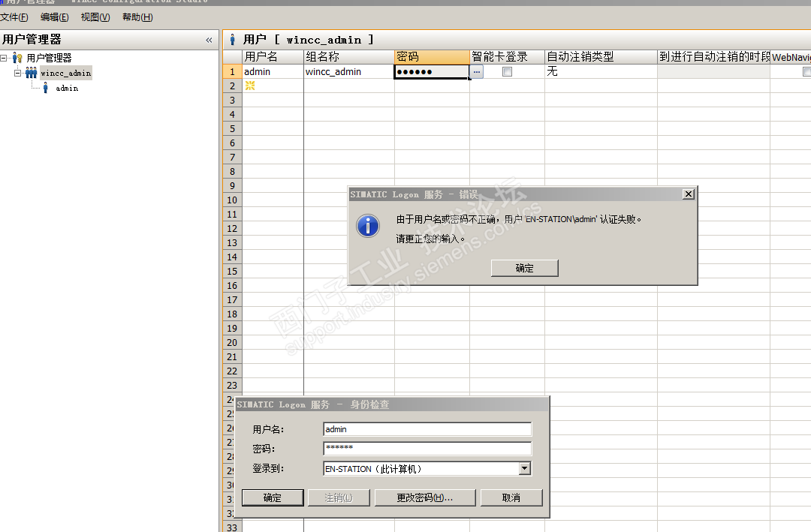Image resolution: width=811 pixels, height=532 pixels.
Task: Click the wincc_admin group icon in tree
Action: click(x=31, y=73)
